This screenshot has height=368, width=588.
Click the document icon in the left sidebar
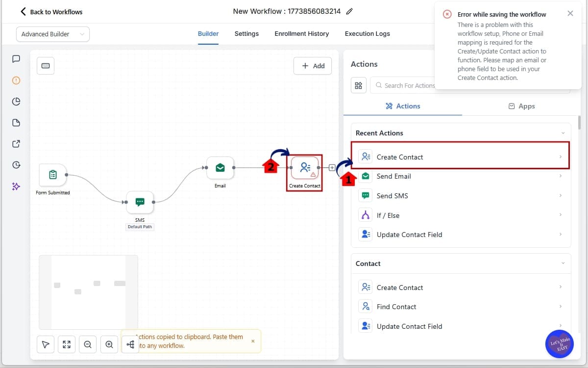[16, 123]
